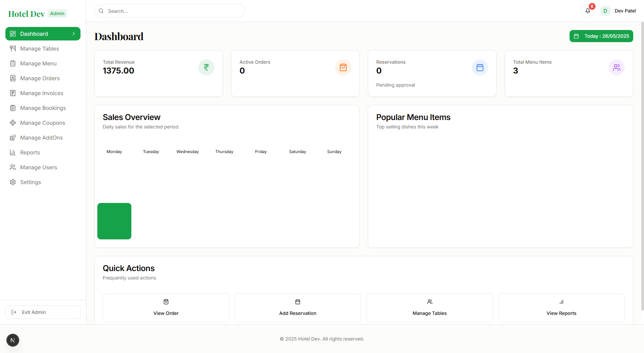644x353 pixels.
Task: Open notifications via the bell icon
Action: click(587, 11)
